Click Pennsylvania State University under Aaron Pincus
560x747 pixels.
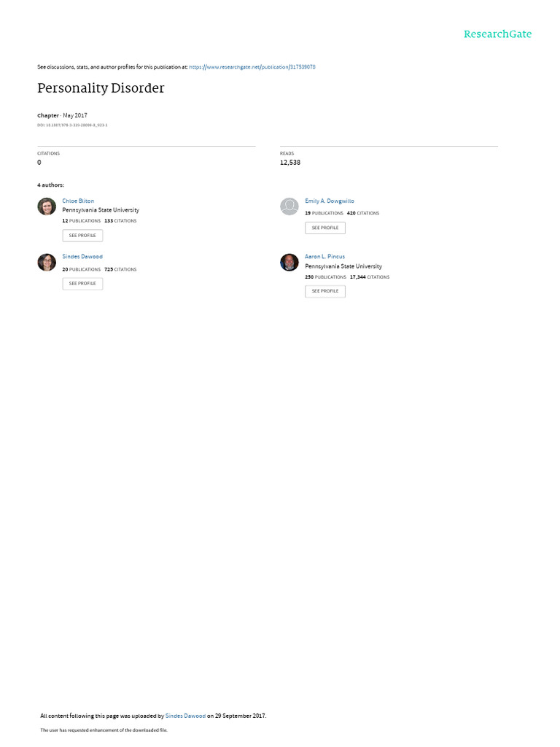point(343,266)
